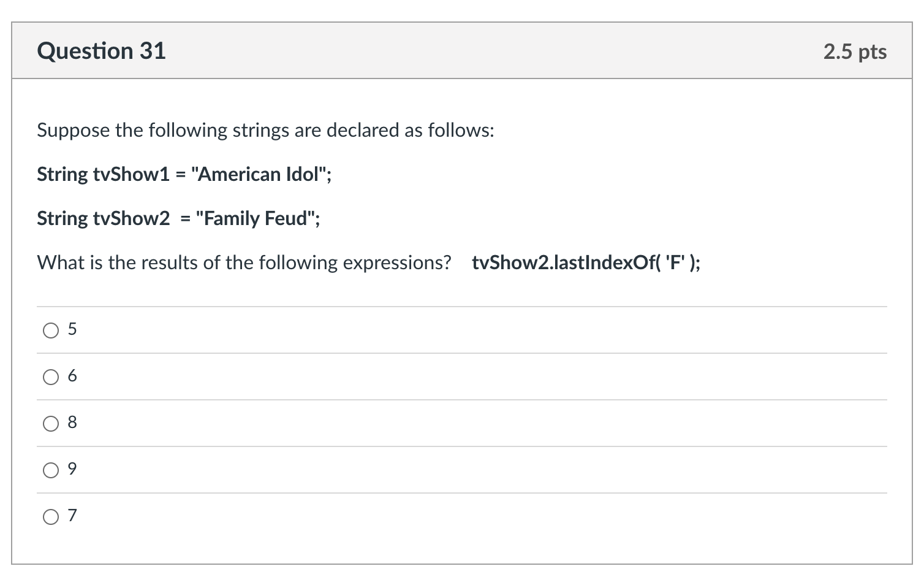Click the answer label text "7"
The height and width of the screenshot is (585, 924).
click(72, 516)
